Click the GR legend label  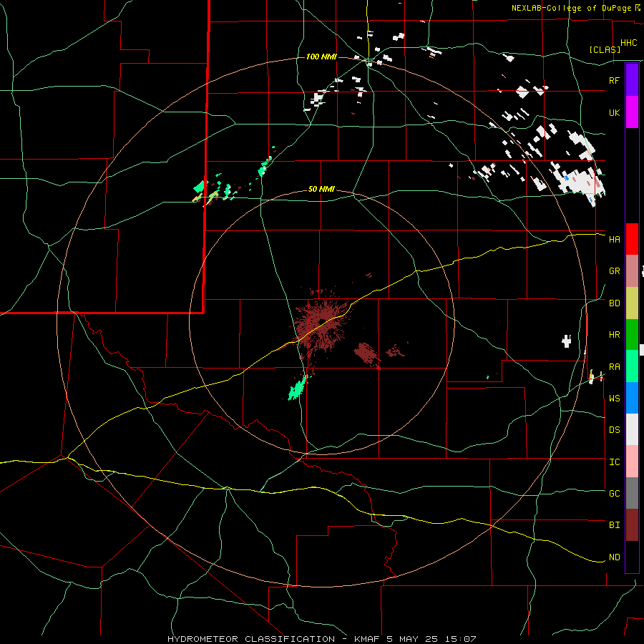pos(614,271)
